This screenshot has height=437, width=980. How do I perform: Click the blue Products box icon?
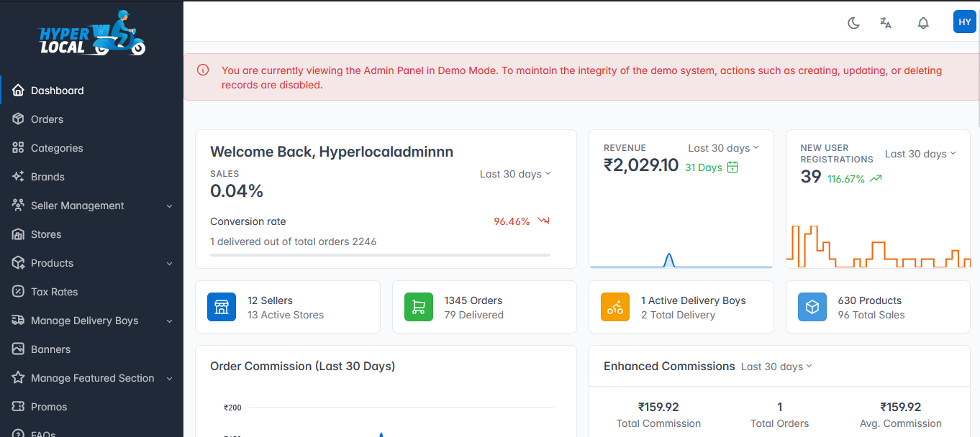(x=812, y=307)
